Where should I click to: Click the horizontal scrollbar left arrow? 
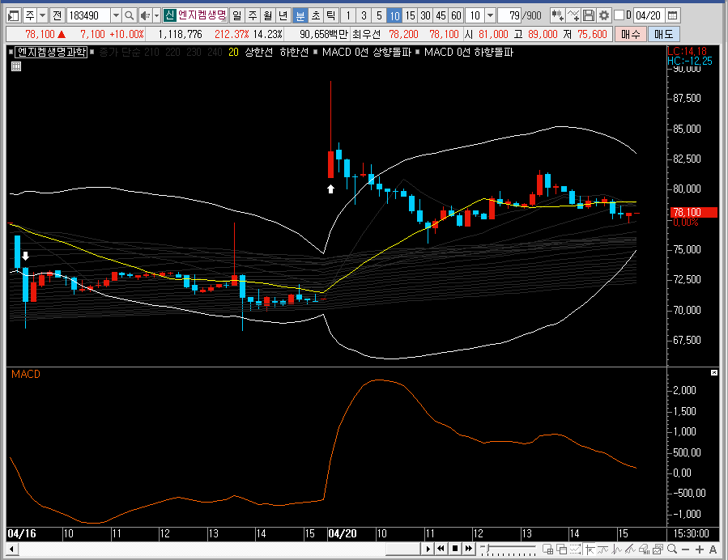[x=11, y=549]
